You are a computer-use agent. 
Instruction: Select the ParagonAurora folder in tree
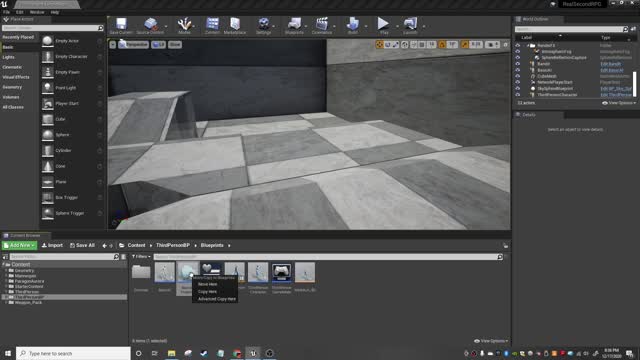click(x=29, y=281)
